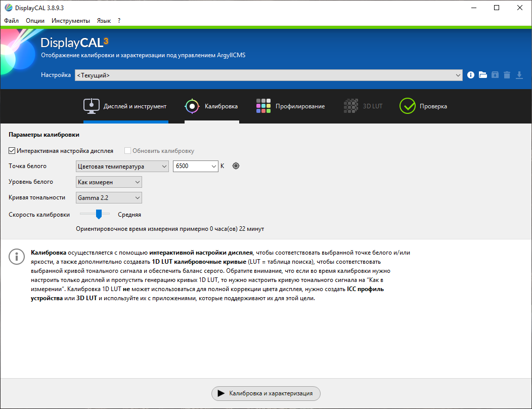Viewport: 532px width, 409px height.
Task: Toggle the update calibration checkbox
Action: point(127,150)
